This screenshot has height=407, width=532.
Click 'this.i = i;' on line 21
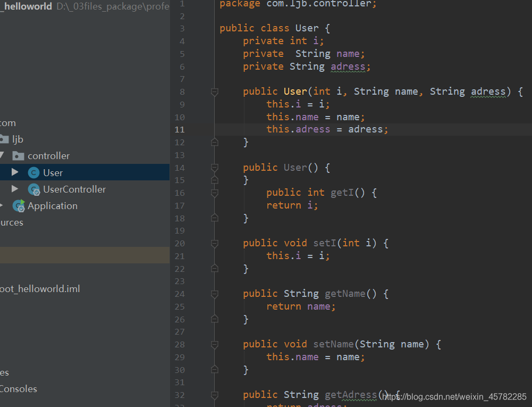(x=298, y=256)
